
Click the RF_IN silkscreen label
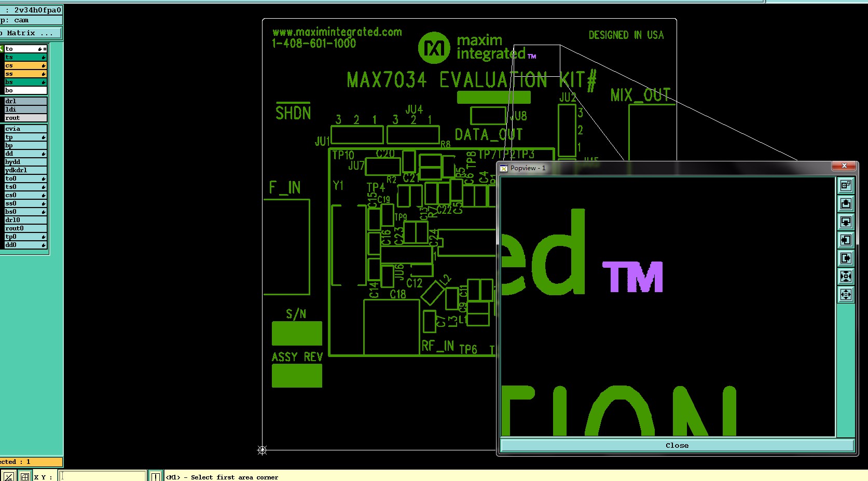[x=438, y=346]
